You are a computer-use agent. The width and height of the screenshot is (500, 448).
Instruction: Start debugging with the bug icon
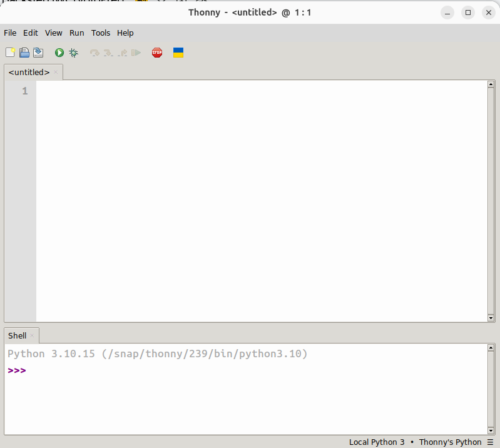(74, 53)
